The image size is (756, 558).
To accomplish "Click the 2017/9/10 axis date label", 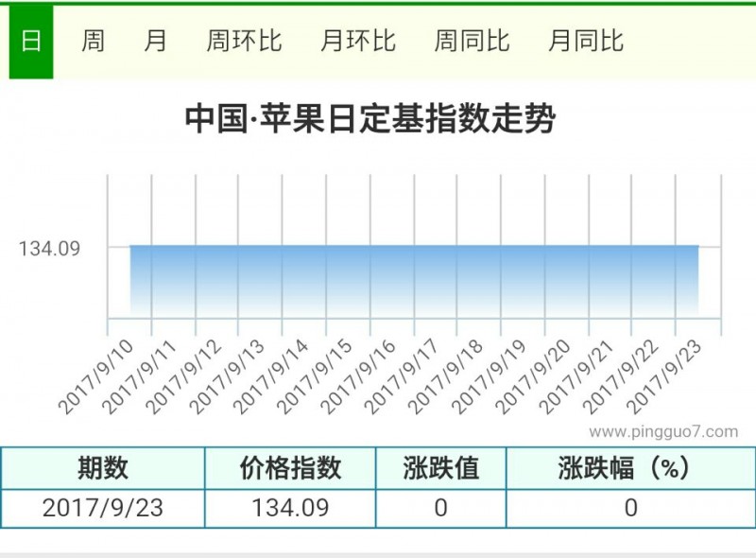I will pyautogui.click(x=95, y=376).
